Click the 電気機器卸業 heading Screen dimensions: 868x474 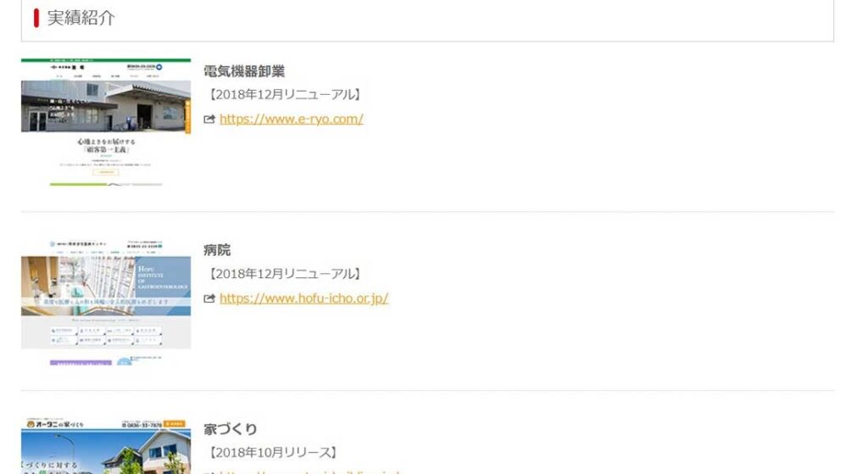[244, 71]
